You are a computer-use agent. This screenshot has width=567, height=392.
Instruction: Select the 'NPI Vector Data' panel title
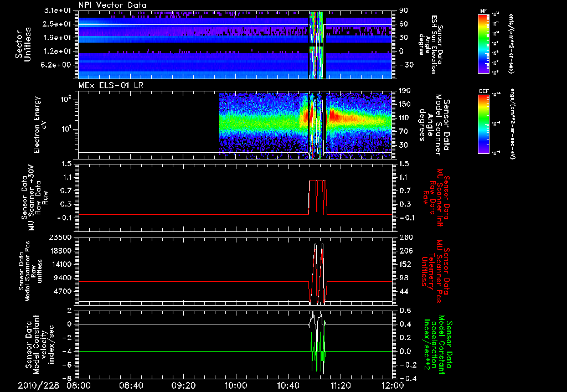tap(112, 5)
